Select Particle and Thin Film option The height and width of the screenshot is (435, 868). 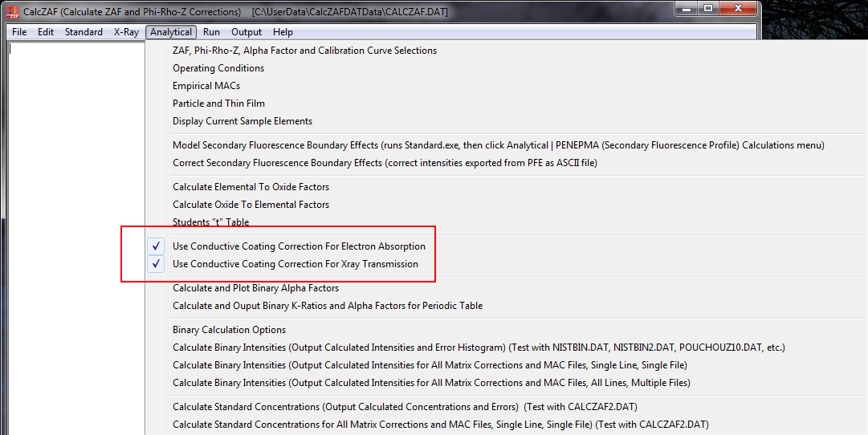coord(218,104)
